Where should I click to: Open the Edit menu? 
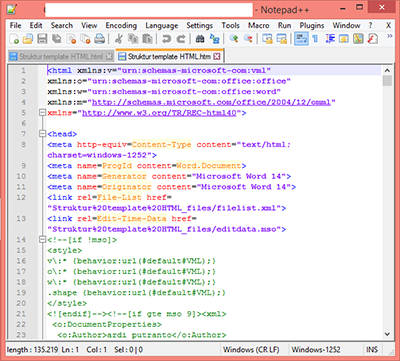(x=36, y=25)
